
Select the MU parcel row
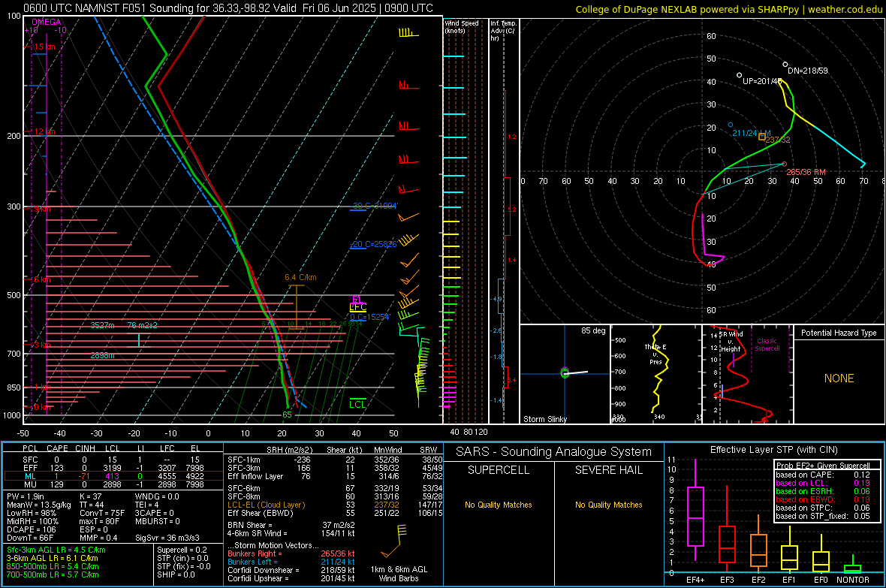point(113,484)
